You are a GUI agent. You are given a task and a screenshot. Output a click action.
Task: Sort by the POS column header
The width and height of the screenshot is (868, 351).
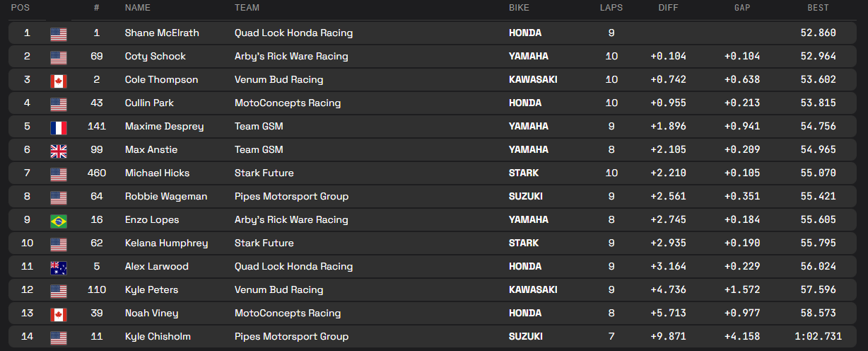pyautogui.click(x=19, y=8)
